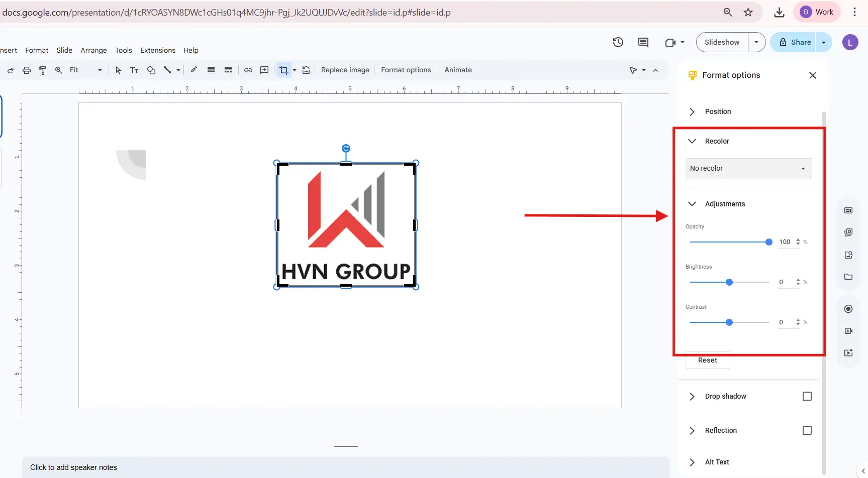This screenshot has height=478, width=868.
Task: Enable the Drop shadow checkbox
Action: (807, 396)
